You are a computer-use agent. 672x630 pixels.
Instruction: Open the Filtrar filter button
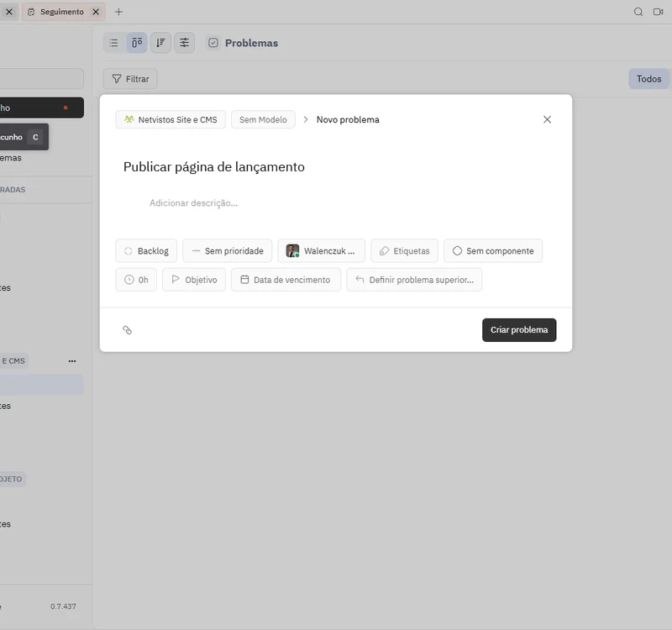(130, 79)
